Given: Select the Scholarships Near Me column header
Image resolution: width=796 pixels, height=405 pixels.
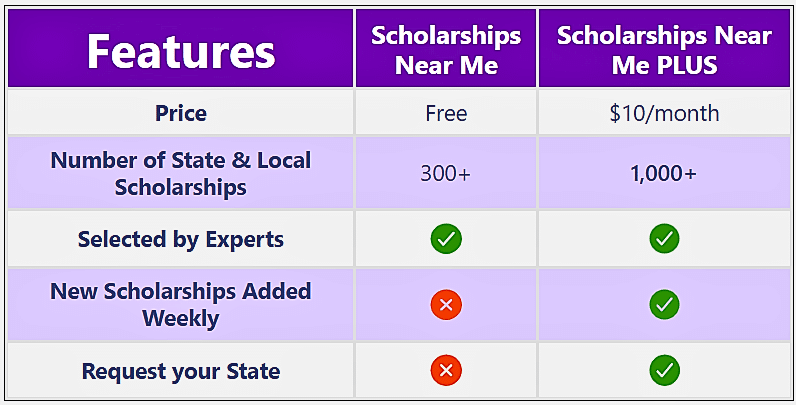Looking at the screenshot, I should (x=446, y=48).
